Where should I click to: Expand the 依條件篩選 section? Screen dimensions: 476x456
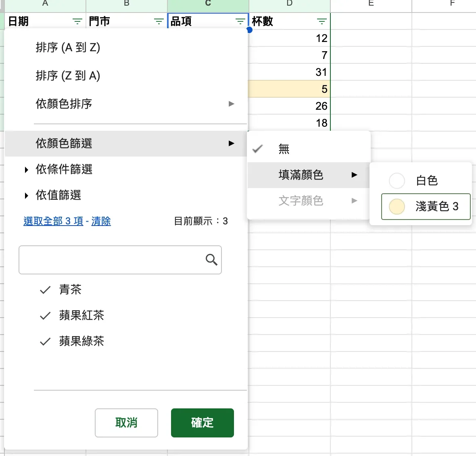[x=126, y=169]
